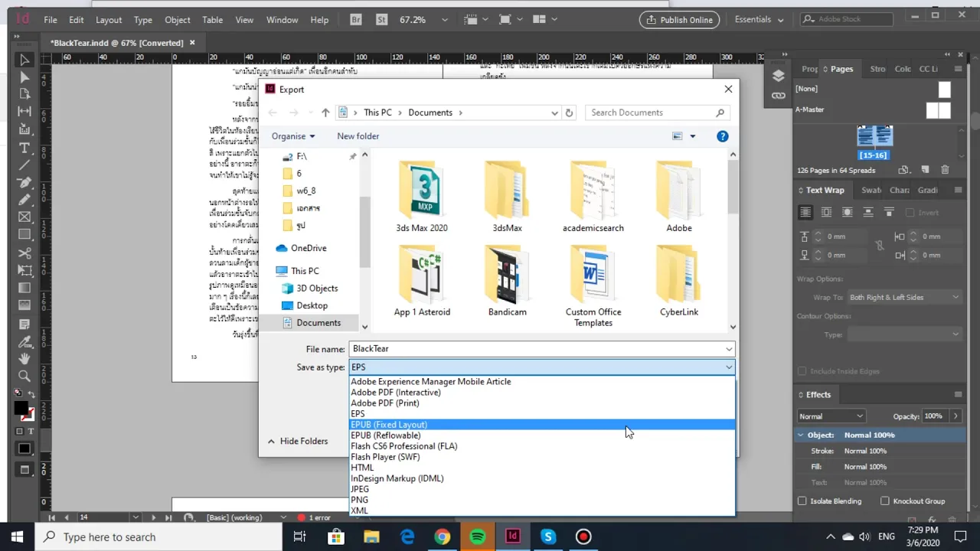Screen dimensions: 980x551
Task: Select 'No text wrap' icon
Action: 805,213
